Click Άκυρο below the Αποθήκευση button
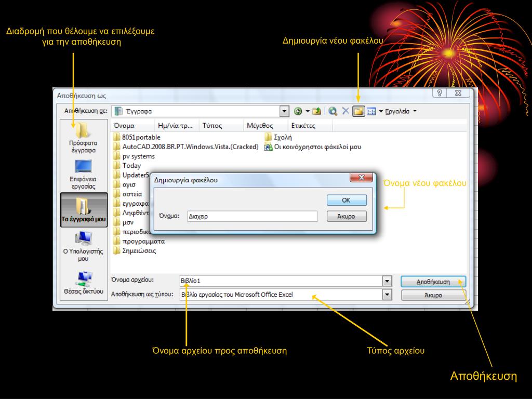 tap(433, 296)
